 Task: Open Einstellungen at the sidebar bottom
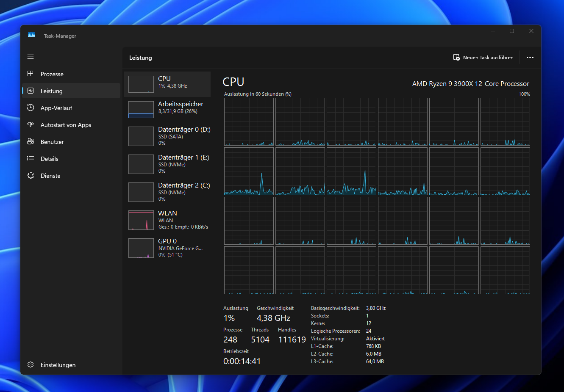[71, 365]
